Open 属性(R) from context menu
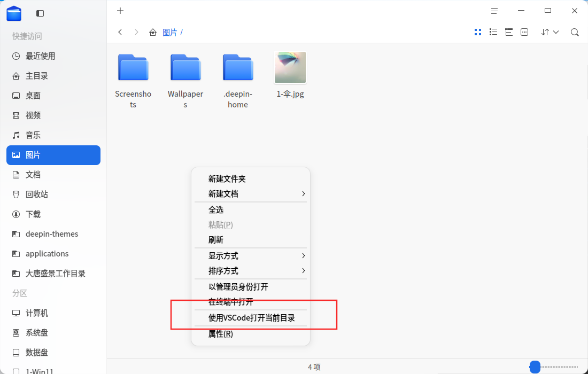588x374 pixels. coord(251,334)
